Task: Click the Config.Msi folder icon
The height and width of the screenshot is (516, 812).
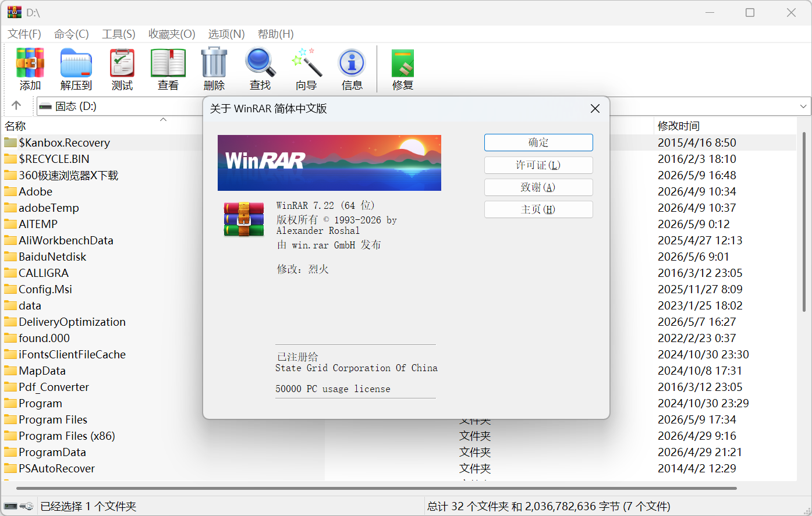Action: click(x=10, y=289)
